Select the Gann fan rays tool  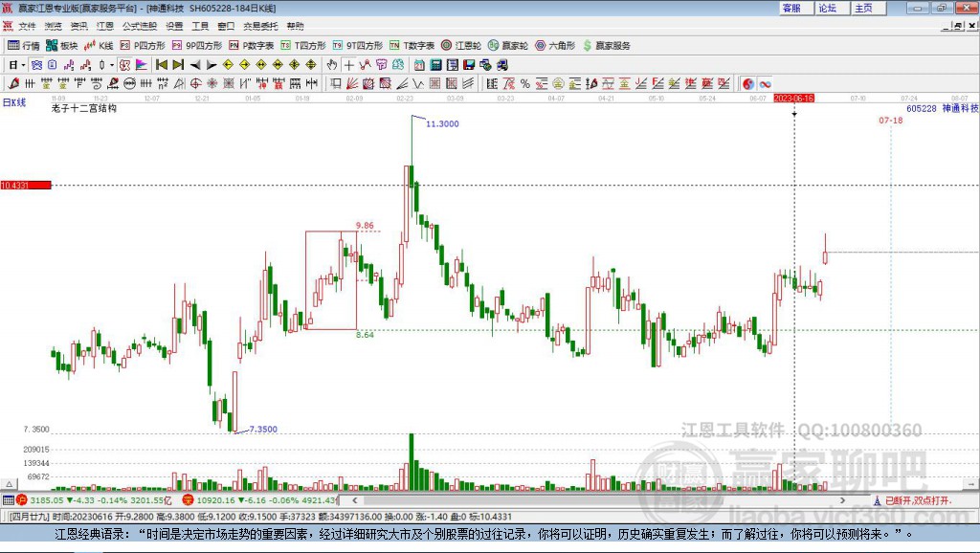tap(352, 84)
